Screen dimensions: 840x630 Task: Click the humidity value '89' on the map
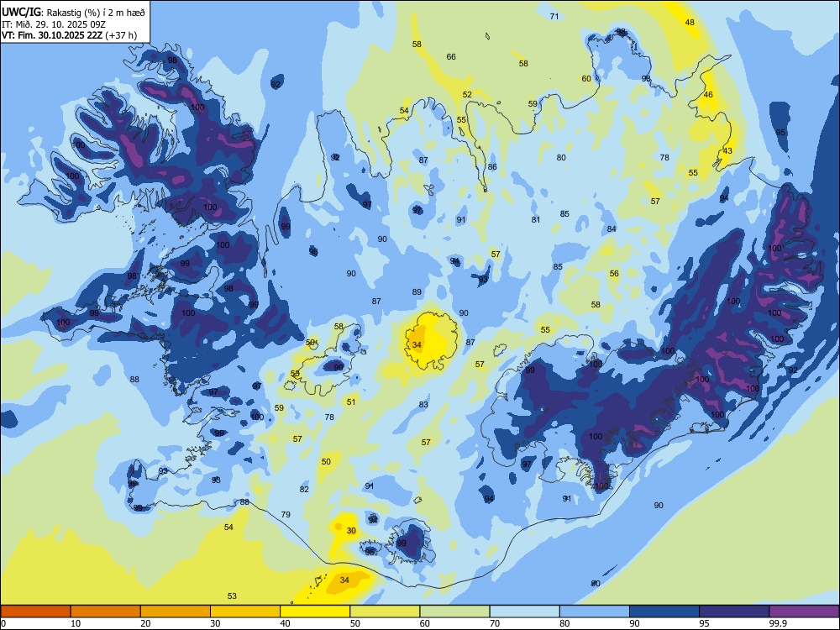point(417,292)
